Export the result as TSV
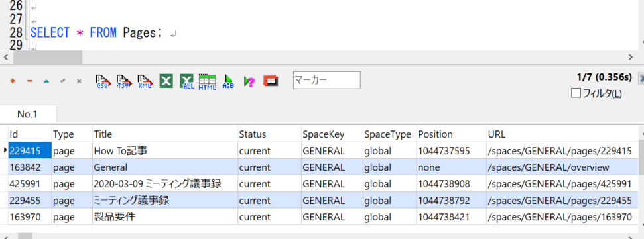The image size is (644, 239). tap(125, 81)
